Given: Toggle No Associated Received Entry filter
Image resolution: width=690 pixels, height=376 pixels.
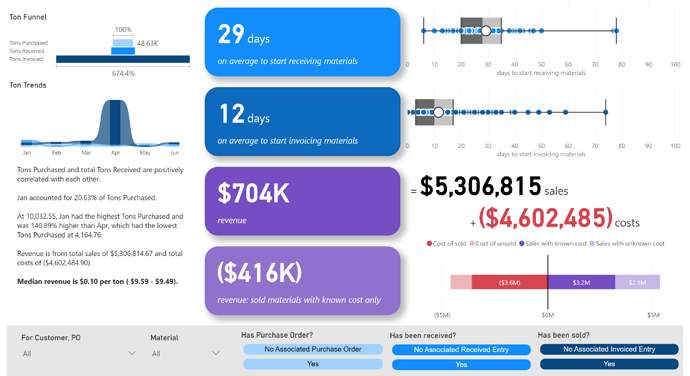Looking at the screenshot, I should (x=461, y=350).
